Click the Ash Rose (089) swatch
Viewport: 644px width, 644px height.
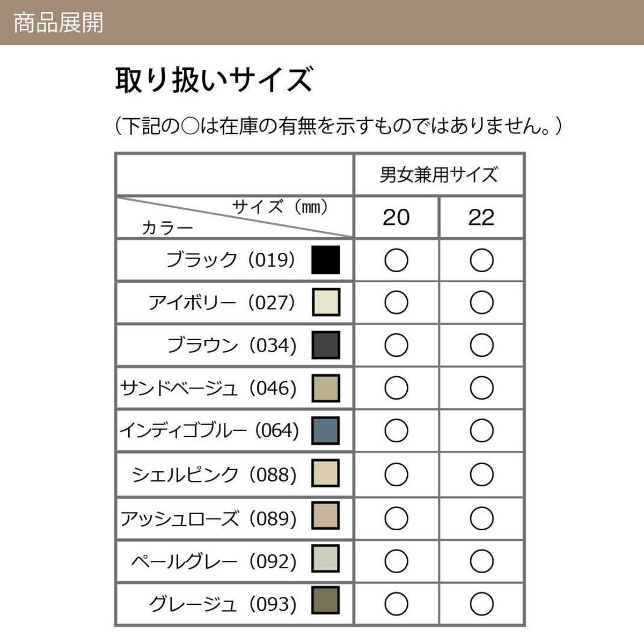coord(326,516)
